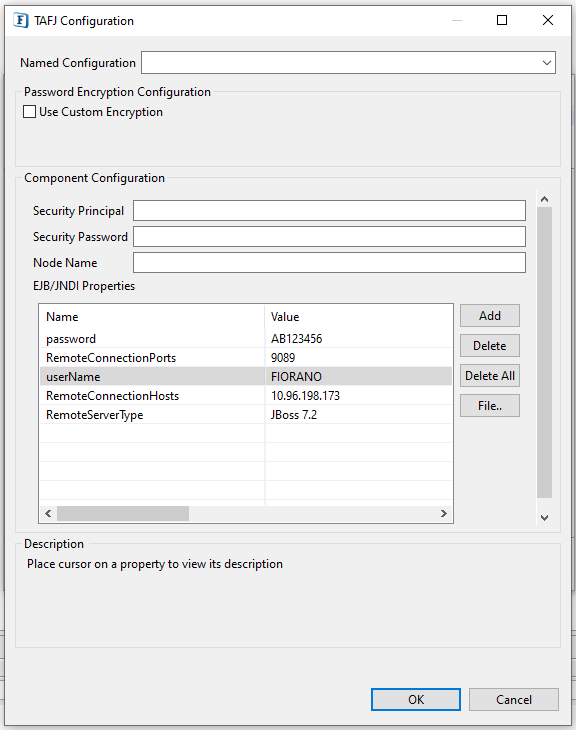Screen dimensions: 576x730
Task: Click the component panel scroll-up arrow
Action: (544, 199)
